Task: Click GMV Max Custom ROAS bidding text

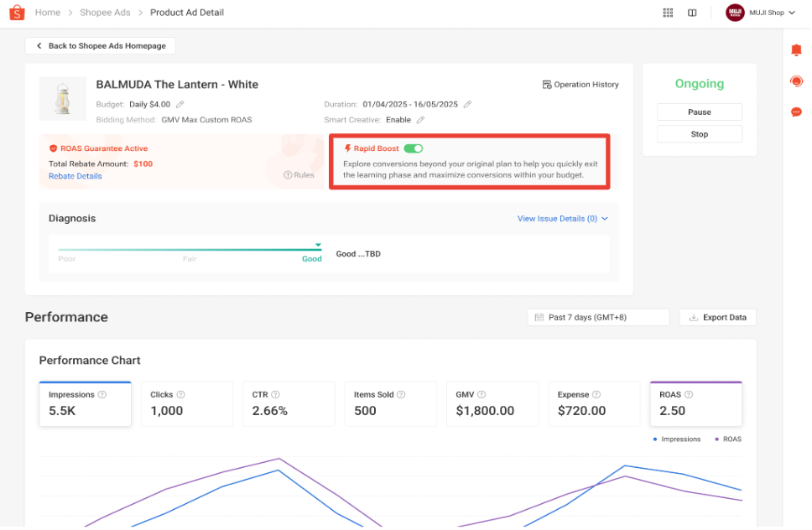Action: click(206, 120)
